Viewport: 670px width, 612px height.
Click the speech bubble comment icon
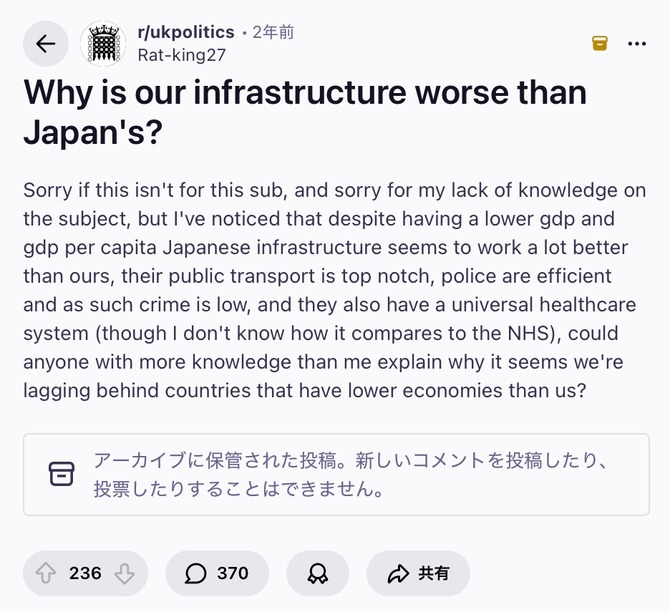196,573
